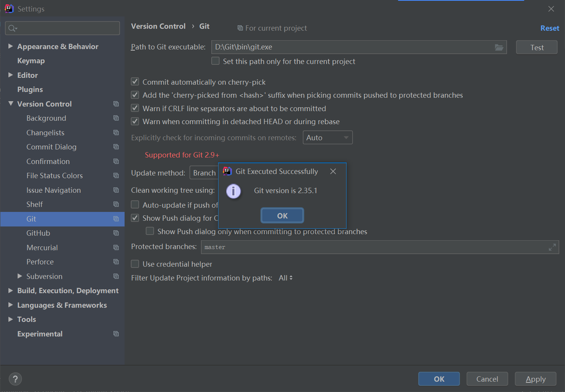Click the project-level icon next to Confirmation

(x=116, y=161)
